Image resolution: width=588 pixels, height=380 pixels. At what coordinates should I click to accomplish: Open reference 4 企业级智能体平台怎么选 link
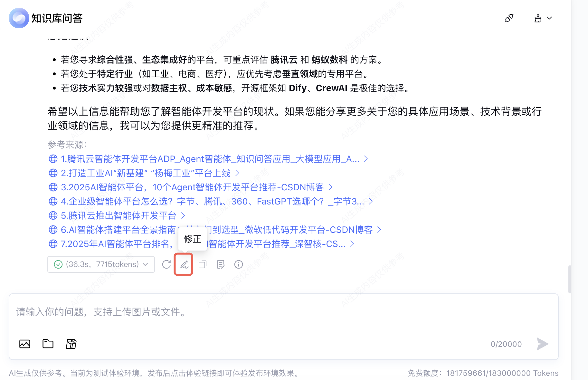tap(212, 201)
